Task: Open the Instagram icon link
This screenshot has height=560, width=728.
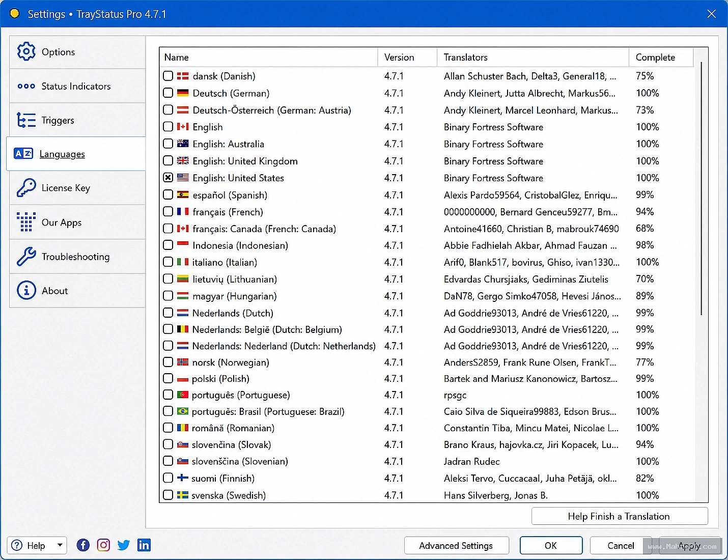Action: tap(103, 545)
